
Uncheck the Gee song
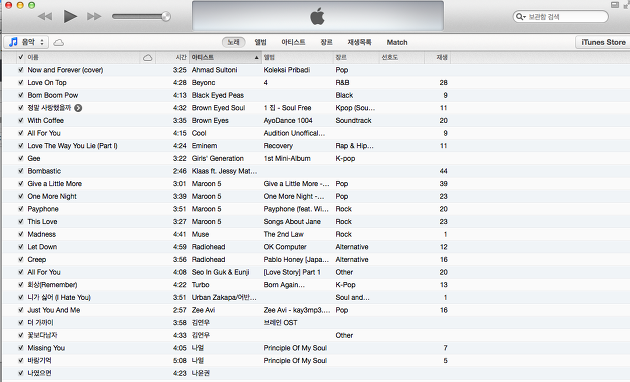(x=20, y=158)
